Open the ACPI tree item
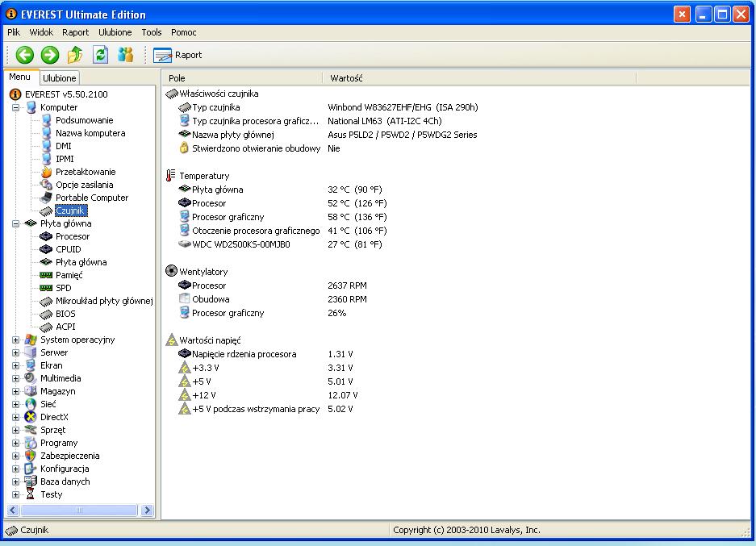The height and width of the screenshot is (546, 756). tap(65, 327)
